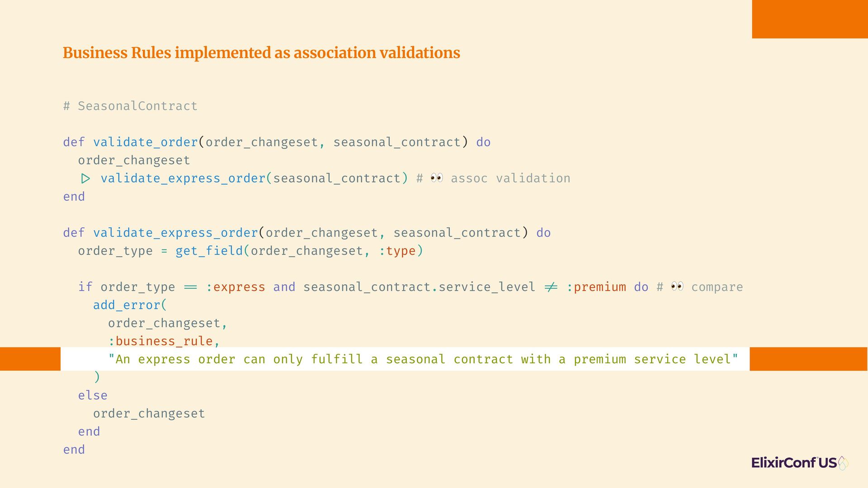
Task: Click the '# SeasonalContract' comment
Action: click(x=130, y=106)
